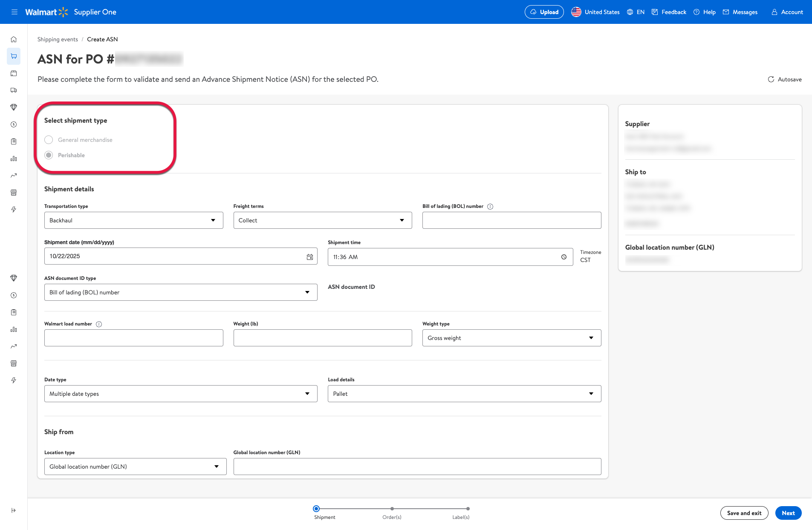The image size is (812, 530).
Task: Jump to the Order(s) step in progress bar
Action: coord(392,509)
